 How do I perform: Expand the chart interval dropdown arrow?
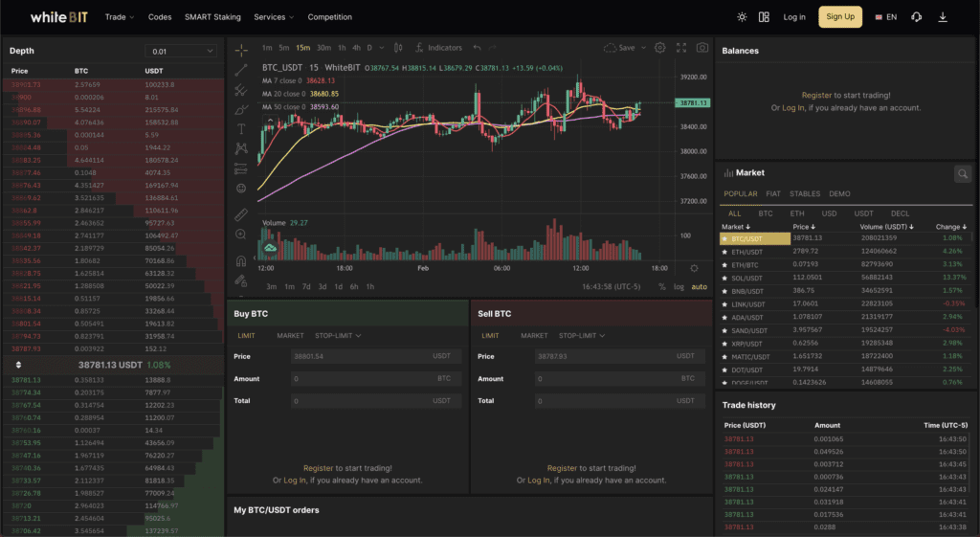pyautogui.click(x=382, y=48)
